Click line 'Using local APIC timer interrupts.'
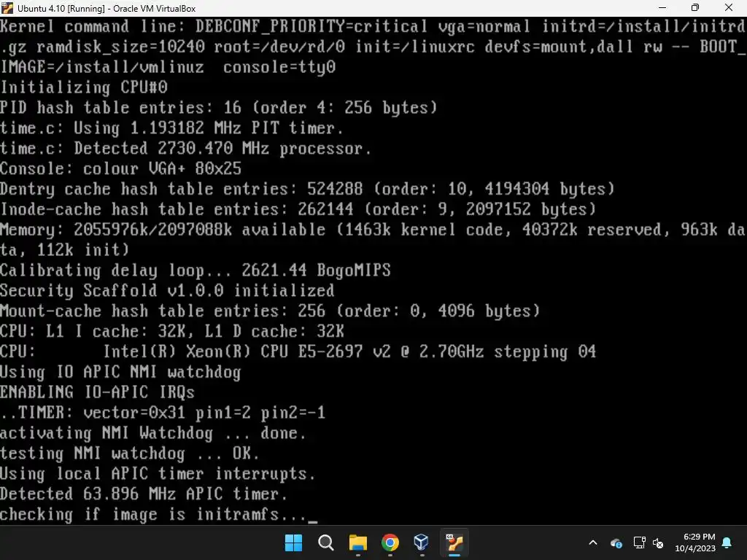This screenshot has width=747, height=560. [158, 474]
